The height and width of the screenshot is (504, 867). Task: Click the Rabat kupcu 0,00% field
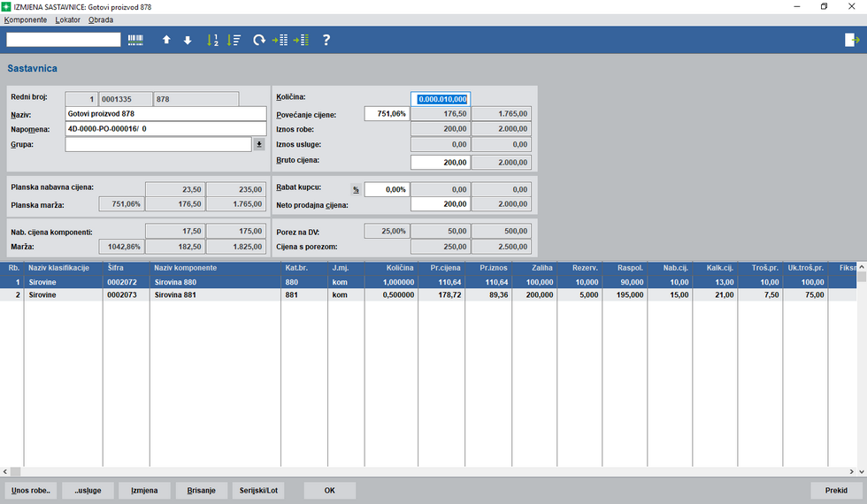pyautogui.click(x=387, y=189)
